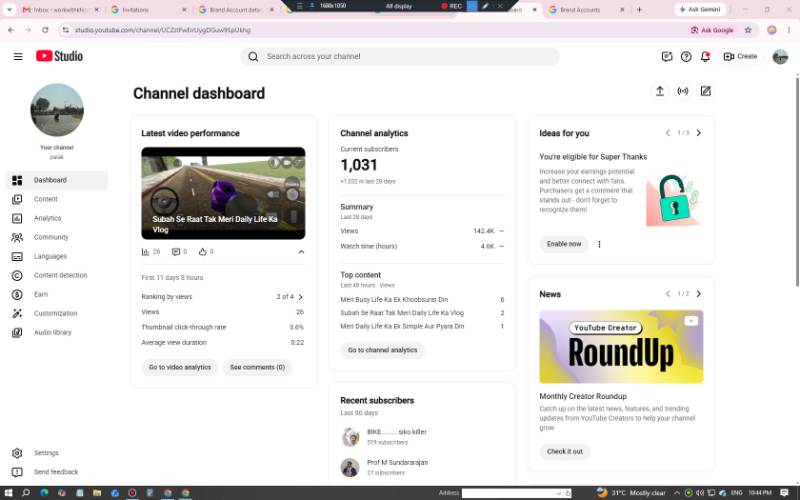Open Analytics in the sidebar
This screenshot has height=500, width=800.
pyautogui.click(x=57, y=218)
